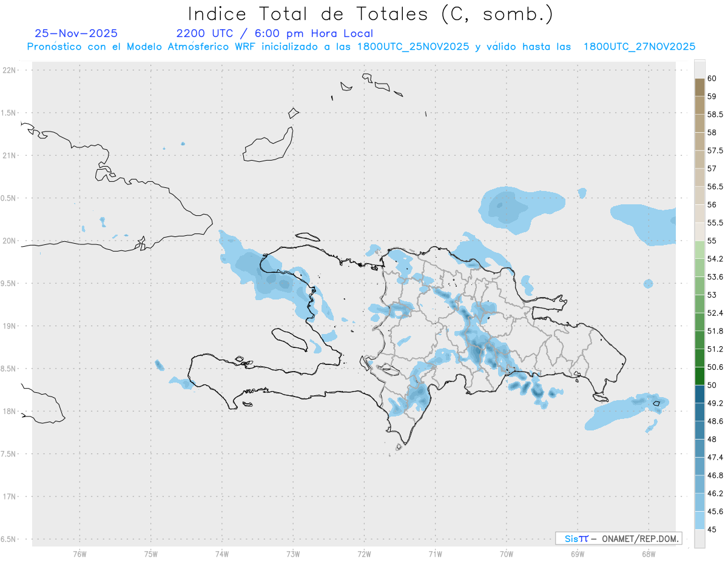Click the legend value "55"

click(x=712, y=241)
